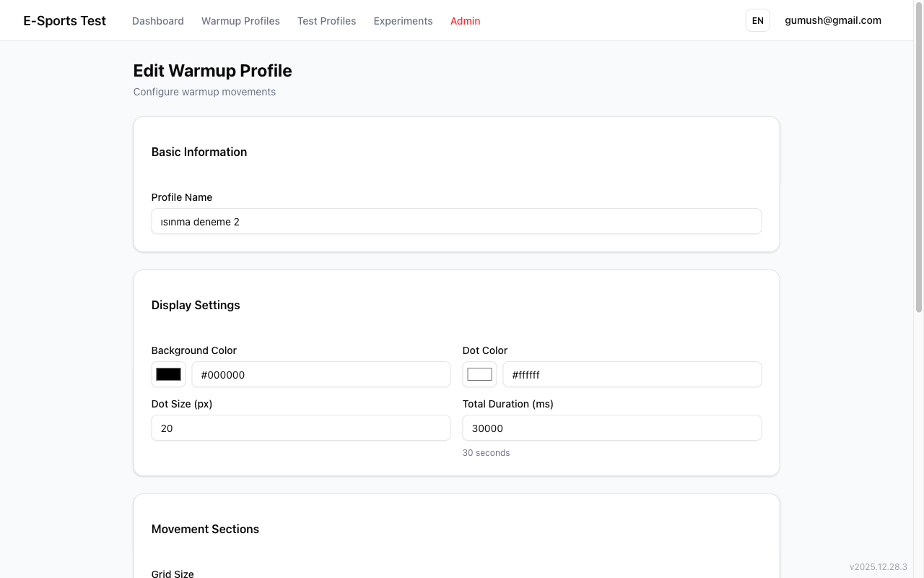Open the gumush@gmail.com account menu

[832, 20]
